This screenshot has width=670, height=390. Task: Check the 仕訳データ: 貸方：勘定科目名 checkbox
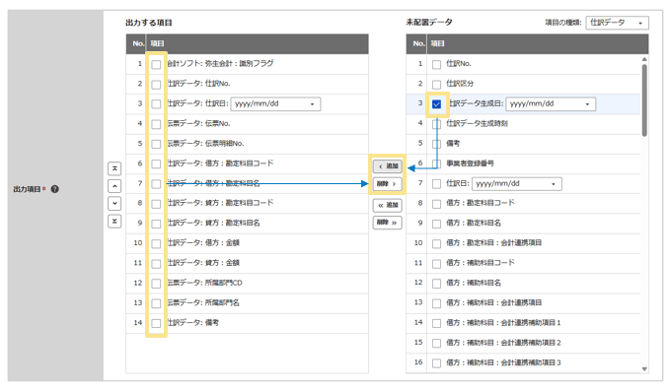point(156,224)
